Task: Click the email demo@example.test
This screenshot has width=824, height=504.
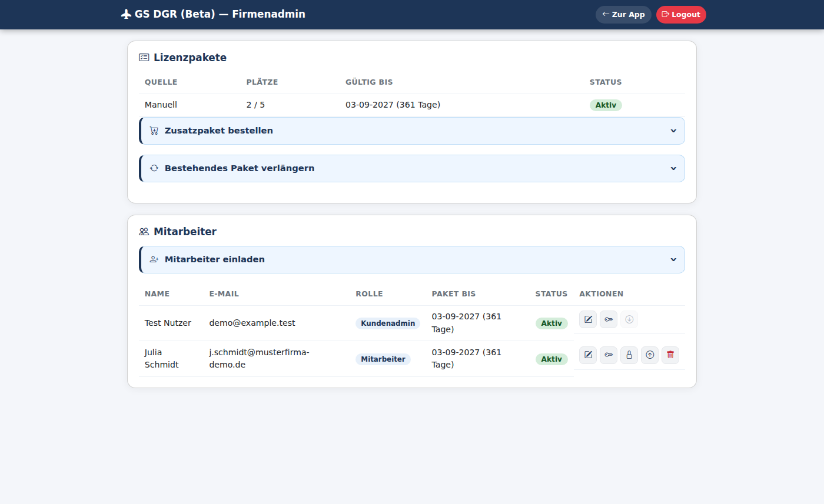Action: tap(252, 323)
